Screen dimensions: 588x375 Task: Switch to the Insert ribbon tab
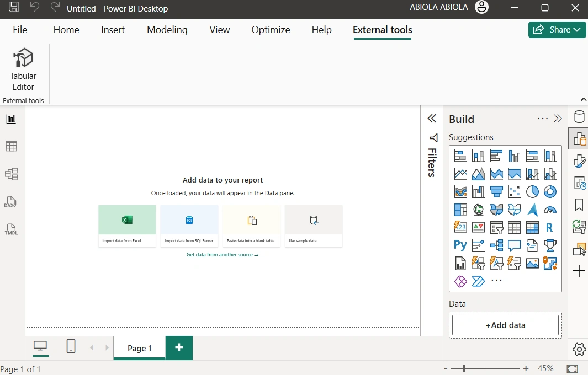point(113,30)
